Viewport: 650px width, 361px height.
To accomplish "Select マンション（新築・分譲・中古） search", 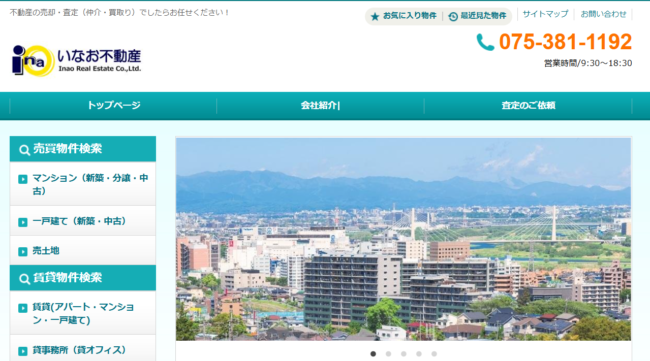I will tap(83, 184).
